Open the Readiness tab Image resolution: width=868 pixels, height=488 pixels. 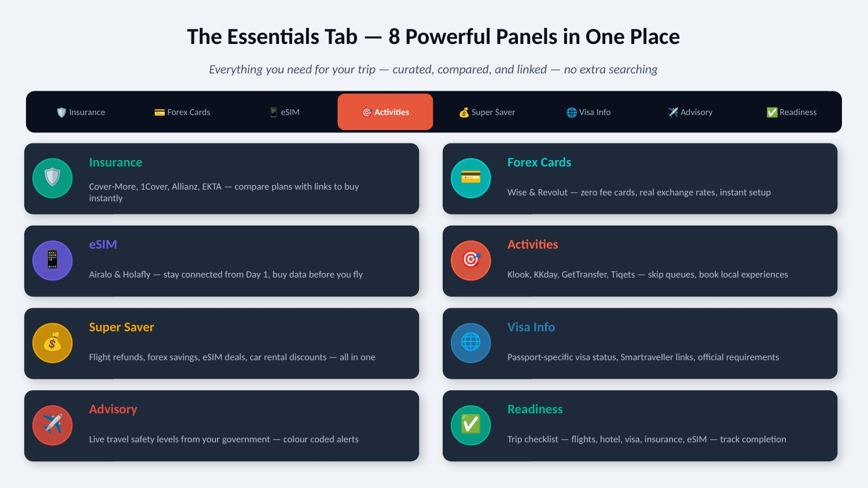[792, 112]
